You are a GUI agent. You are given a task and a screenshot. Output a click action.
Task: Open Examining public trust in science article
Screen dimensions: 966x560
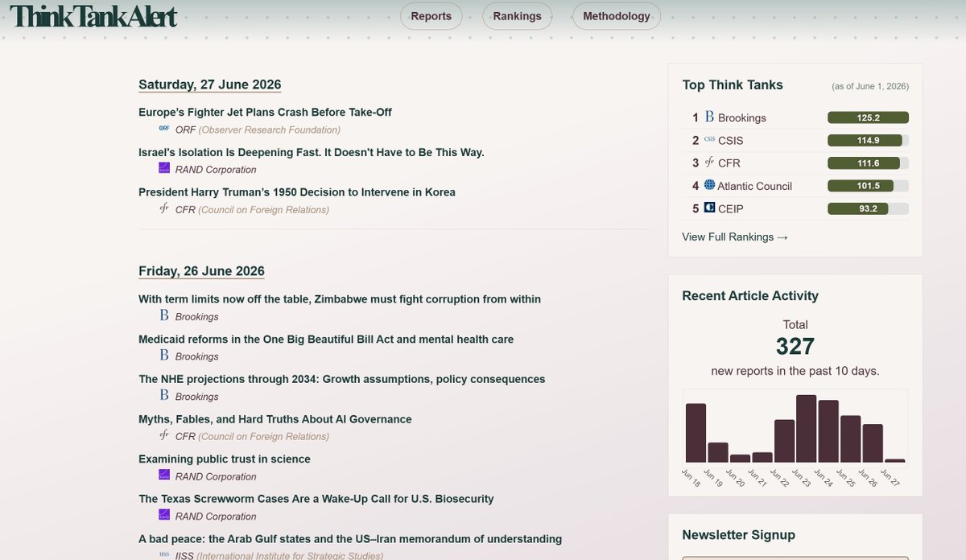click(x=225, y=459)
